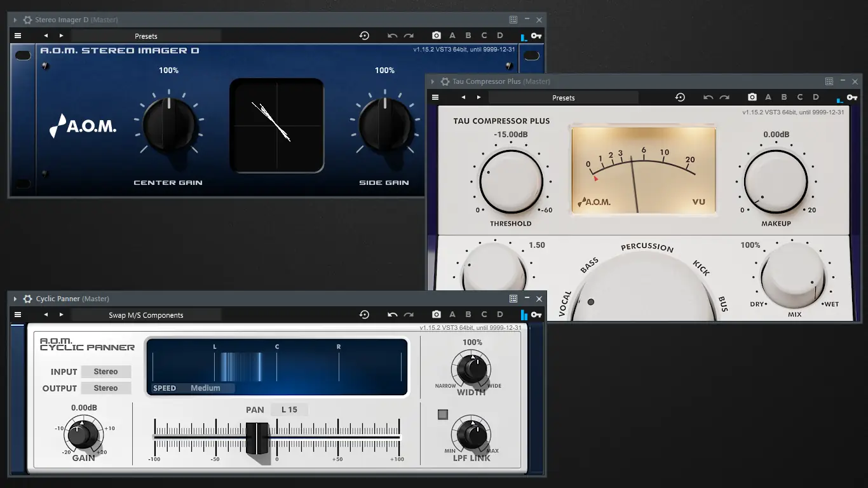Click the CENTER GAIN knob

pos(168,124)
